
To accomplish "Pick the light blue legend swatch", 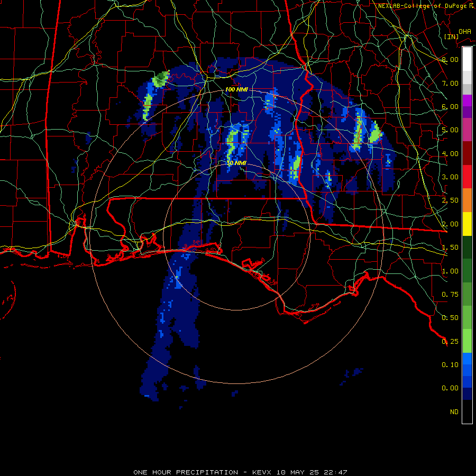I will (467, 359).
